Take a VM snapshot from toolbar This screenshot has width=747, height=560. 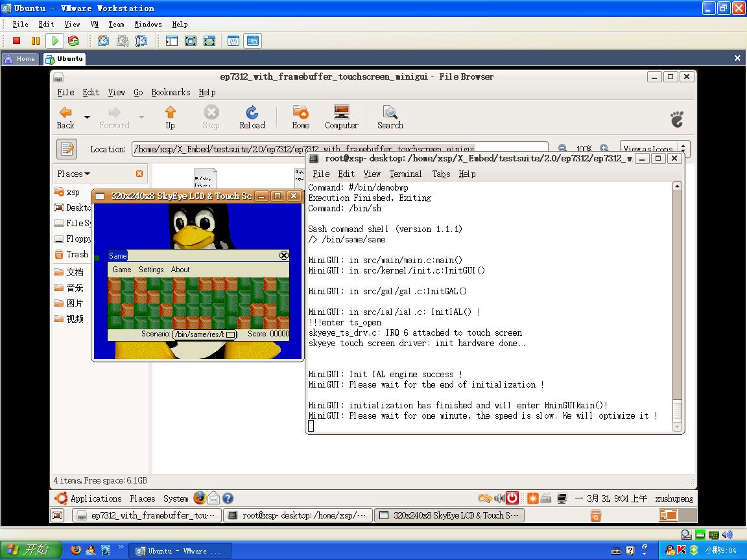click(x=103, y=41)
